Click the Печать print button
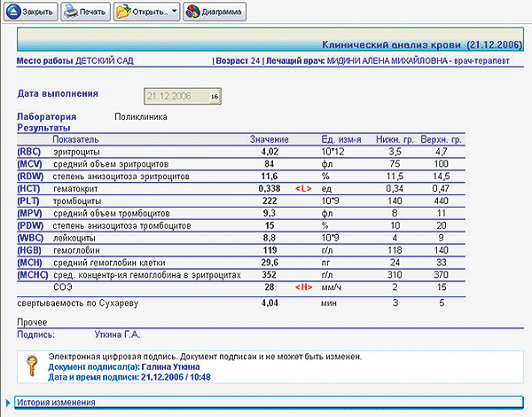 tap(85, 12)
